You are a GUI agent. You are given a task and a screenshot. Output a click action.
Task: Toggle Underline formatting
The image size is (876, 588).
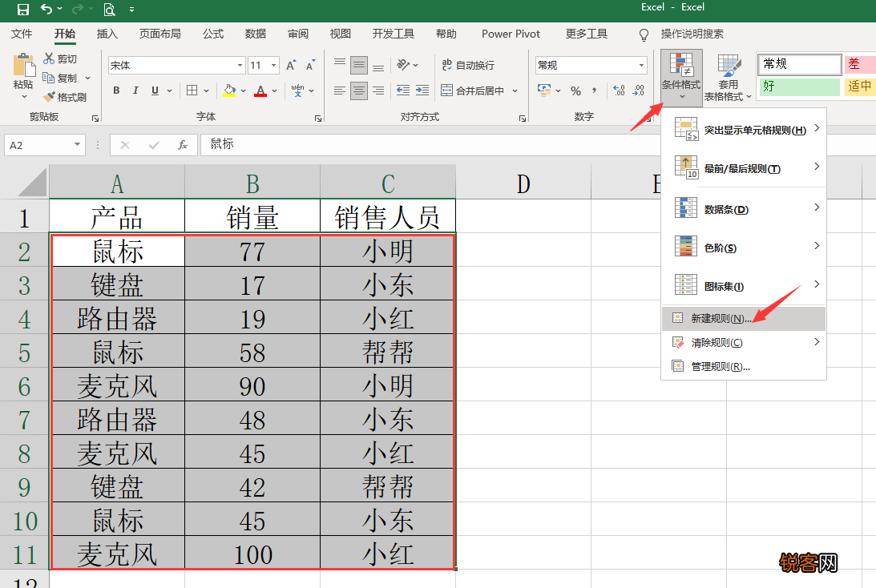(x=155, y=91)
